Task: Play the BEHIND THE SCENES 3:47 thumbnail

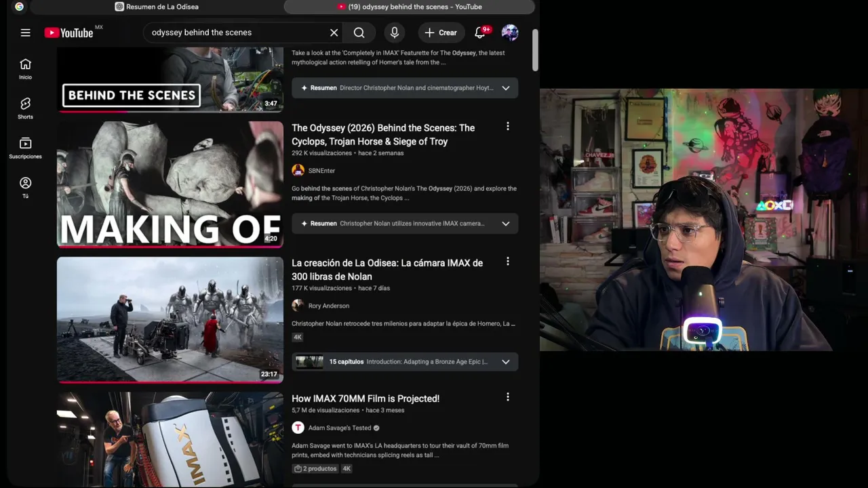Action: pos(170,79)
